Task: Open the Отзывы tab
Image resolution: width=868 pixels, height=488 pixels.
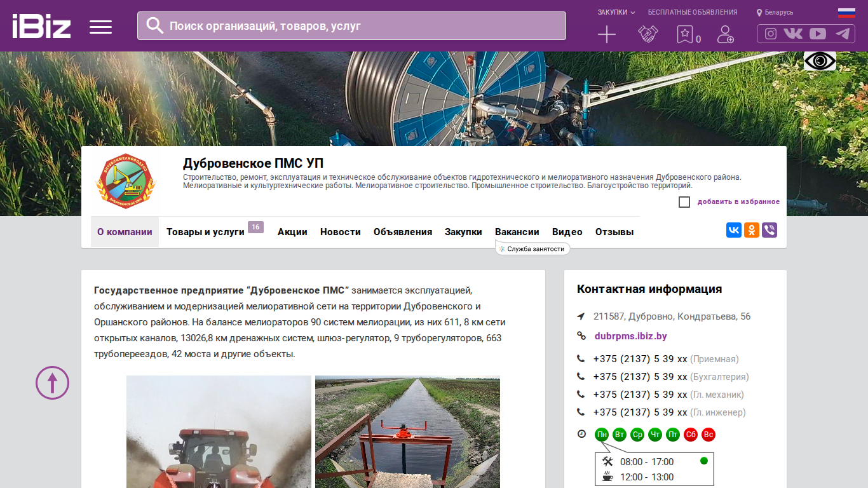Action: tap(614, 232)
